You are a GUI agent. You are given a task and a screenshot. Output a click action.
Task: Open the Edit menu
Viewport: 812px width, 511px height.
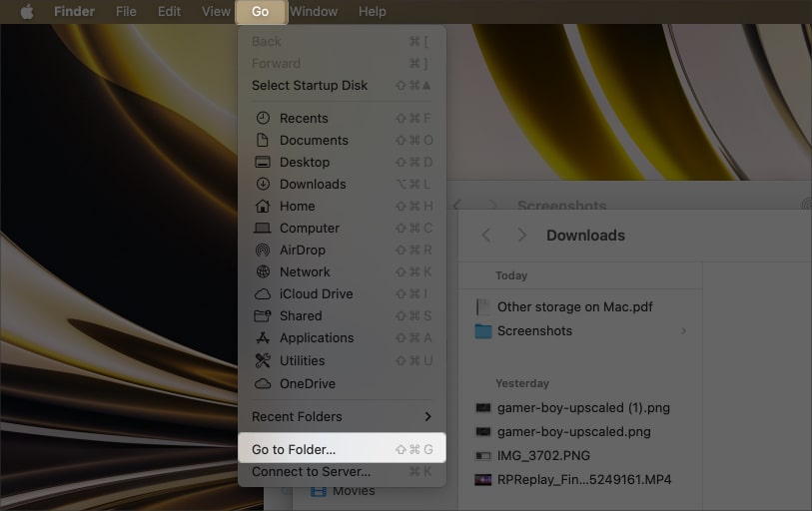[169, 11]
